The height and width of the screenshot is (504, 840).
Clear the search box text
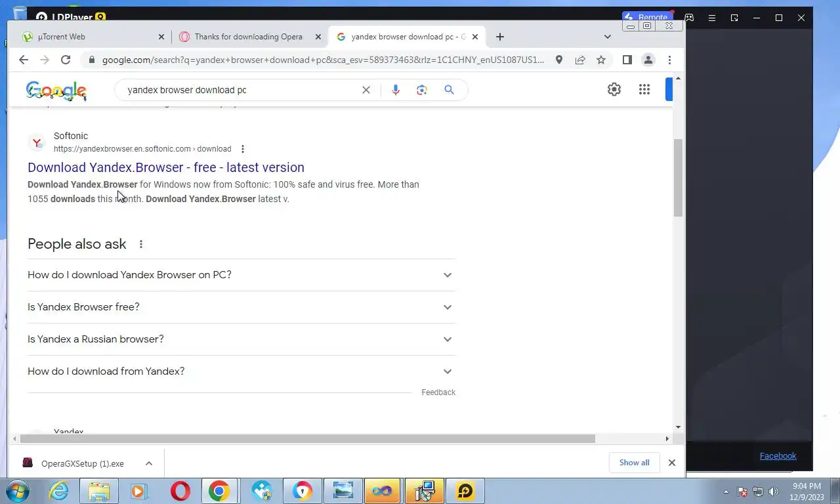(366, 90)
